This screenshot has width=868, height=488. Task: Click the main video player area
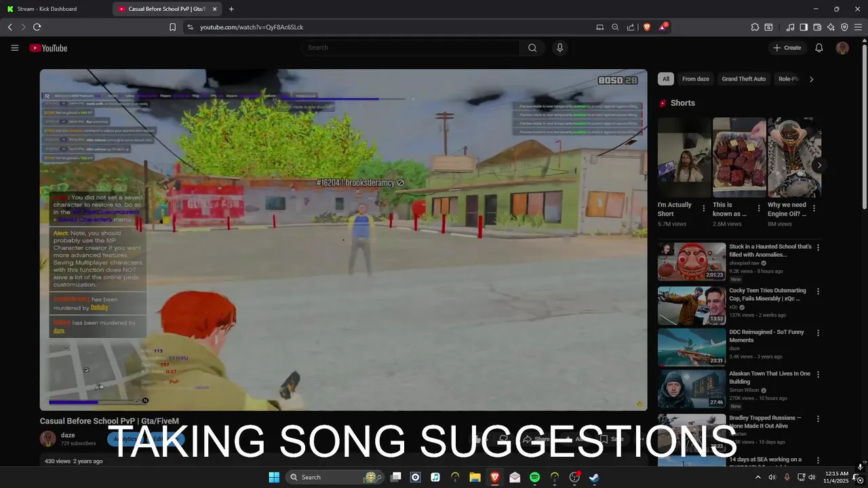tap(343, 240)
